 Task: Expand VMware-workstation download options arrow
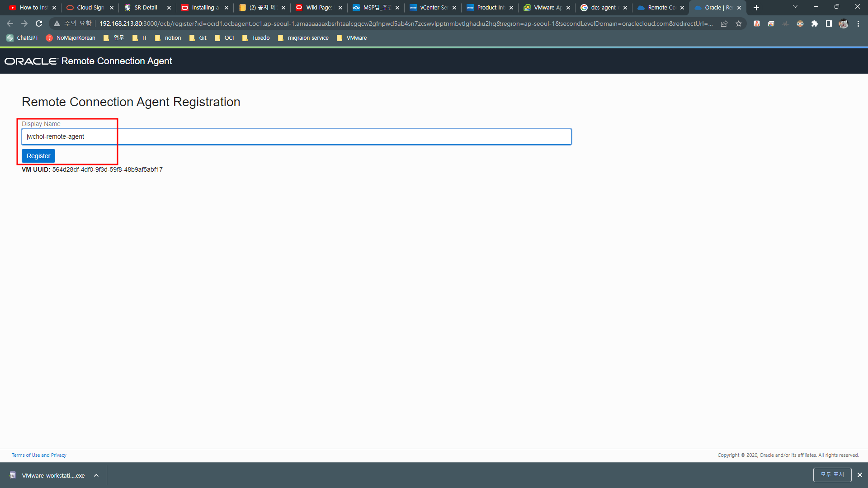[96, 475]
